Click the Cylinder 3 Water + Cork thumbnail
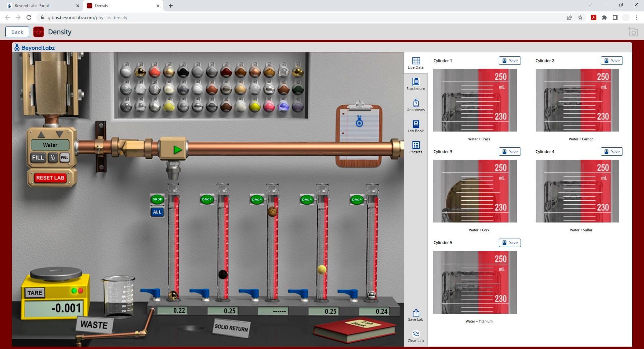 pyautogui.click(x=475, y=191)
